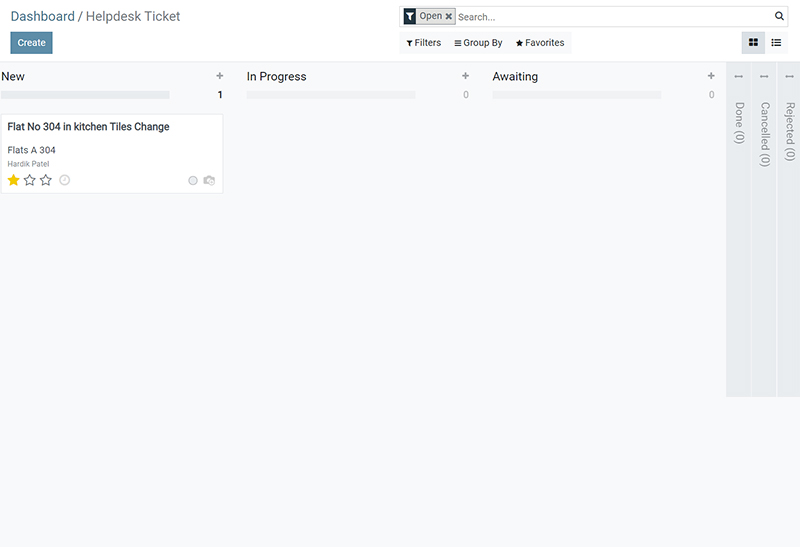Screen dimensions: 800x547
Task: Expand the folded Done column
Action: pos(739,123)
